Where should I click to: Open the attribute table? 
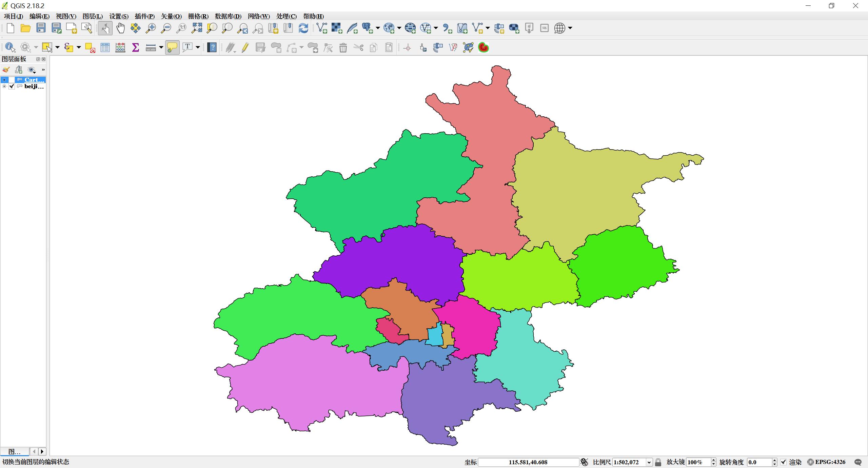pos(105,47)
